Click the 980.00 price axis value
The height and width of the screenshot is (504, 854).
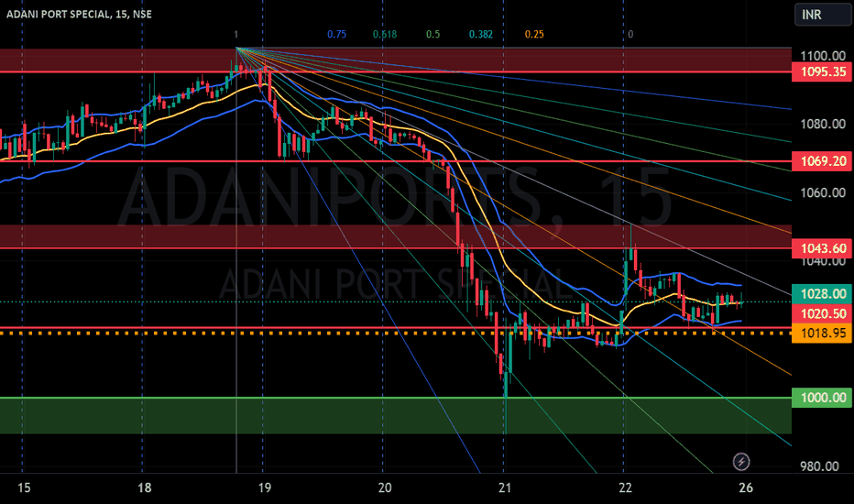[x=819, y=466]
